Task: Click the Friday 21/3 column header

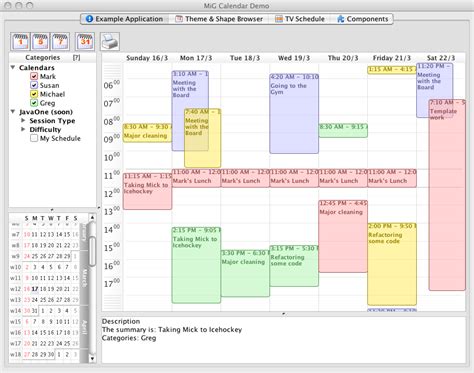Action: click(x=392, y=58)
